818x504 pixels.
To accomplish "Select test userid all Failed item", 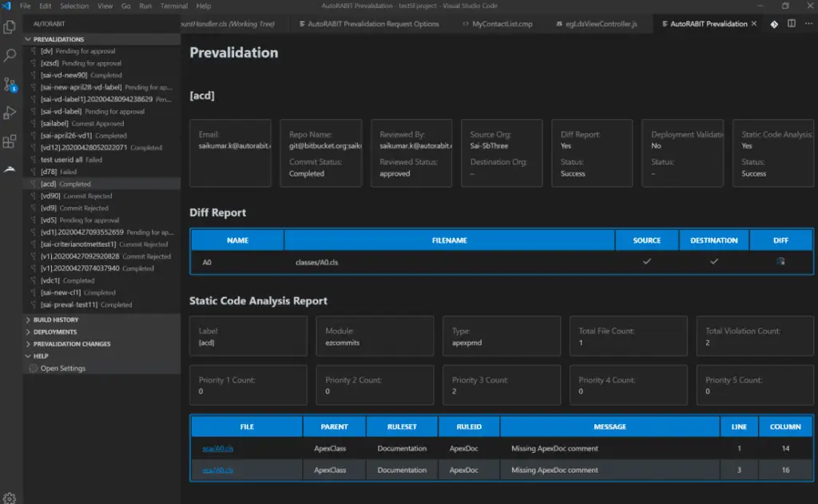I will pyautogui.click(x=101, y=160).
